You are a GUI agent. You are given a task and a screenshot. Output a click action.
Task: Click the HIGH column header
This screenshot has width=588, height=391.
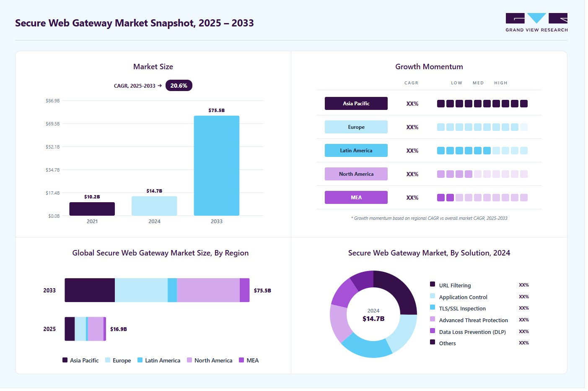(501, 83)
